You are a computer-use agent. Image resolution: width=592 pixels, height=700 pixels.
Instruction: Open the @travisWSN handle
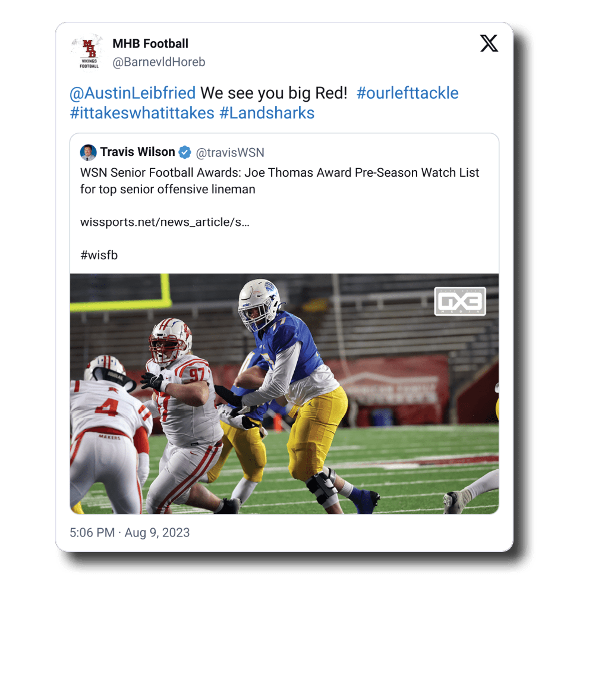click(x=230, y=153)
